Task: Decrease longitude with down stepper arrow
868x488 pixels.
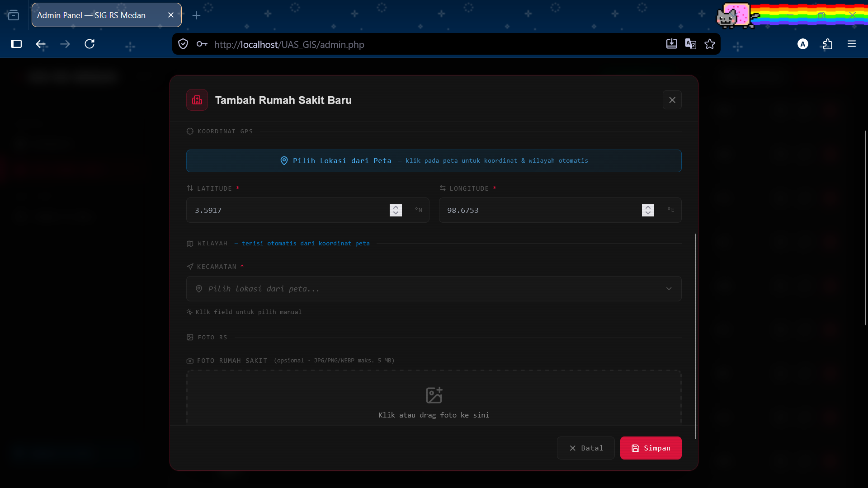Action: click(648, 213)
